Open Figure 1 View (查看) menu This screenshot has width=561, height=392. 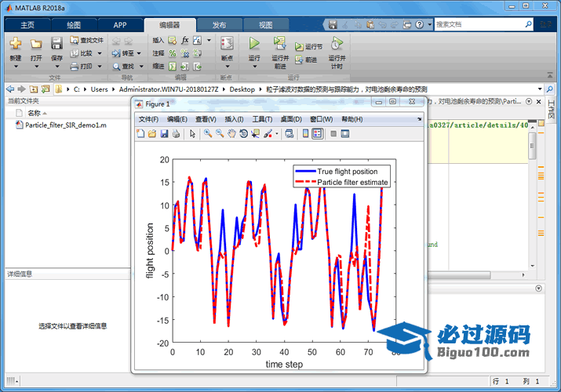[206, 119]
